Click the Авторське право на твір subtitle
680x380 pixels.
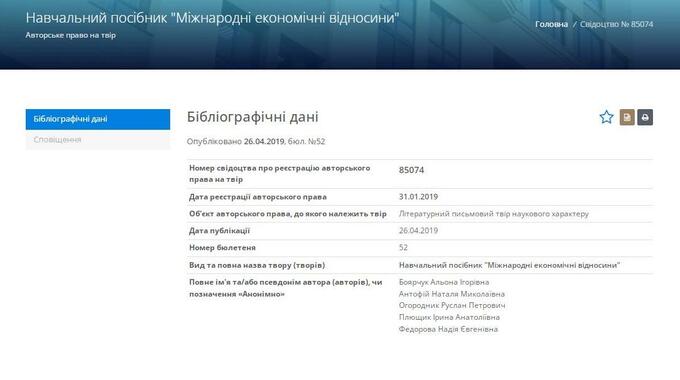point(71,35)
